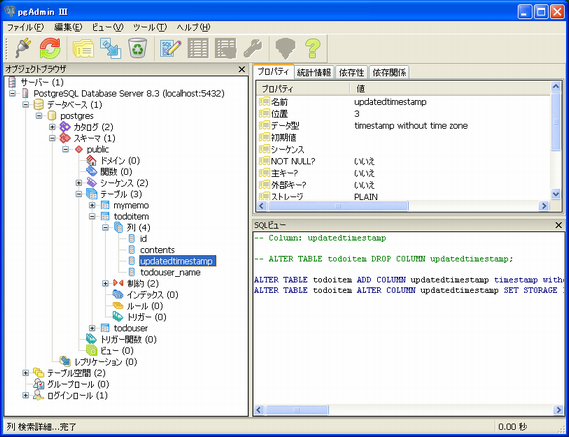Collapse the データベース (1) node
This screenshot has height=437, width=569.
click(25, 105)
